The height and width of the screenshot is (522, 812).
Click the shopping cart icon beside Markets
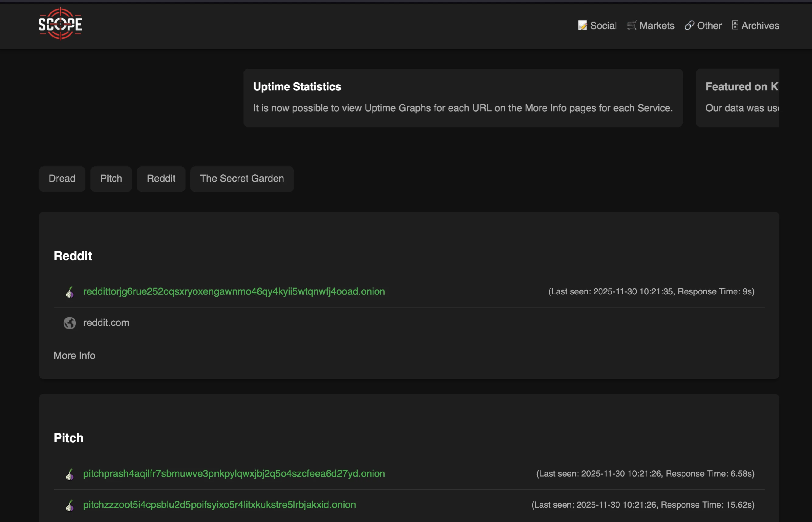pos(631,26)
